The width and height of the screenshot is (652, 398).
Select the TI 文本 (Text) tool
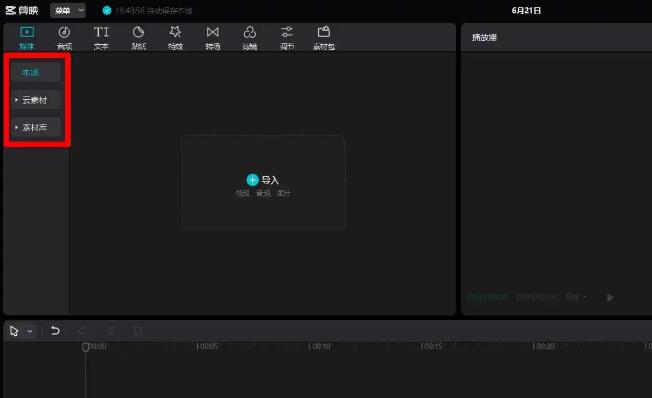pyautogui.click(x=101, y=32)
